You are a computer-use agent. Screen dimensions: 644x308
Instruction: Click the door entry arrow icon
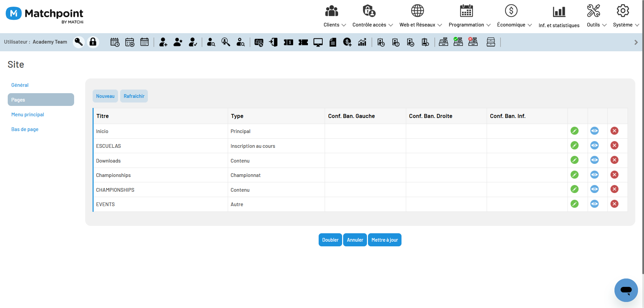click(x=273, y=42)
